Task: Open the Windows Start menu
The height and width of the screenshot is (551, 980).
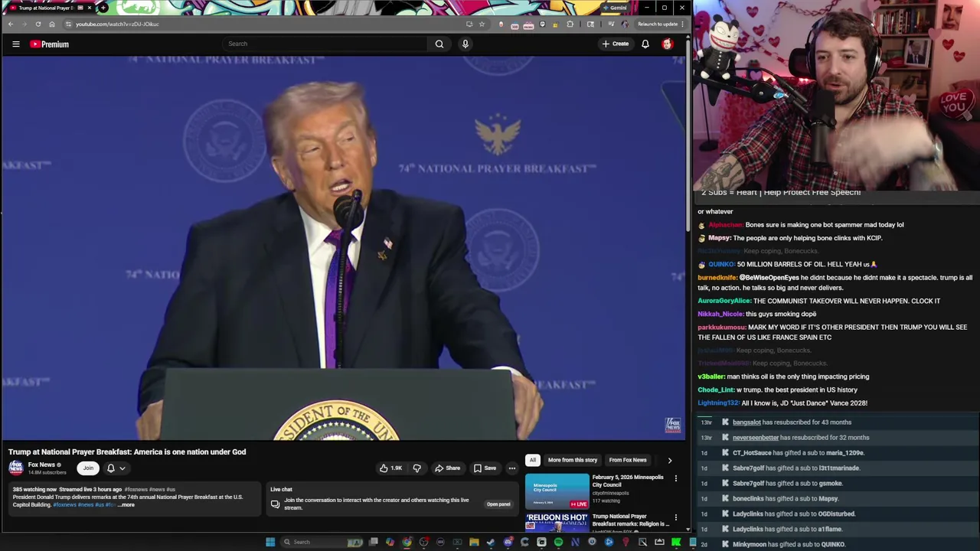Action: coord(270,542)
